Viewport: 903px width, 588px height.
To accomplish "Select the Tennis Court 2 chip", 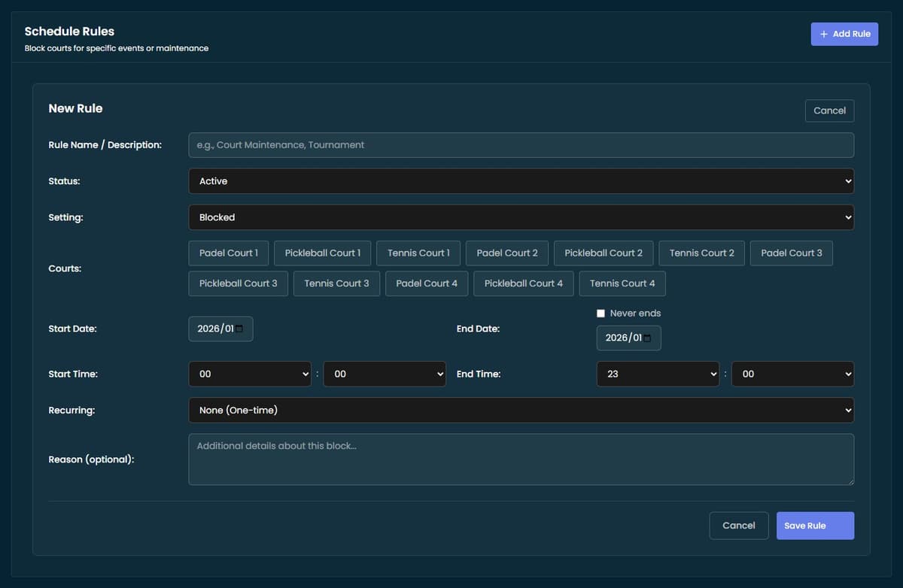I will tap(701, 253).
